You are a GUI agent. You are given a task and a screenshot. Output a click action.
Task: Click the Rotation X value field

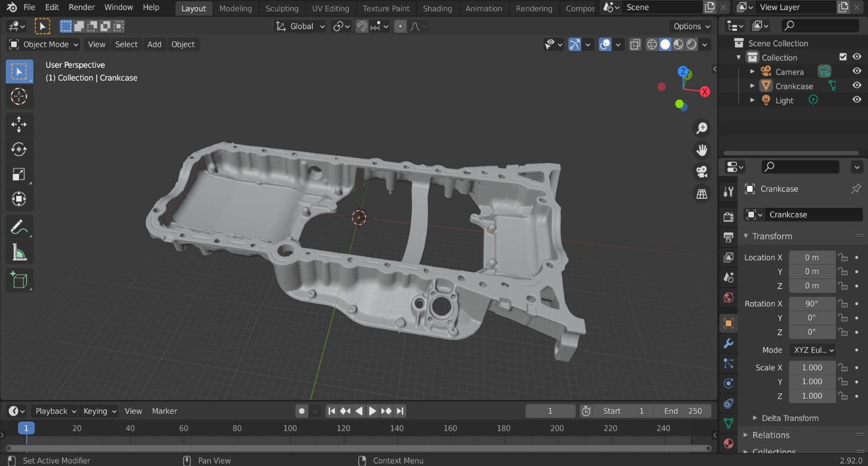point(811,304)
